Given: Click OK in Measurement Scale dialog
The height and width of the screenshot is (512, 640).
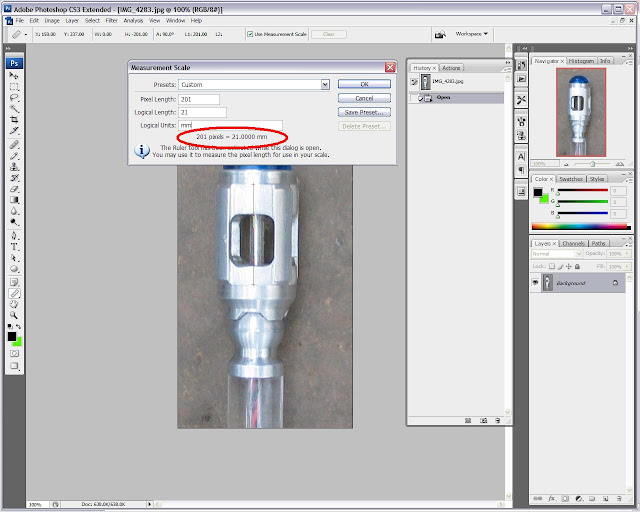Looking at the screenshot, I should 364,84.
